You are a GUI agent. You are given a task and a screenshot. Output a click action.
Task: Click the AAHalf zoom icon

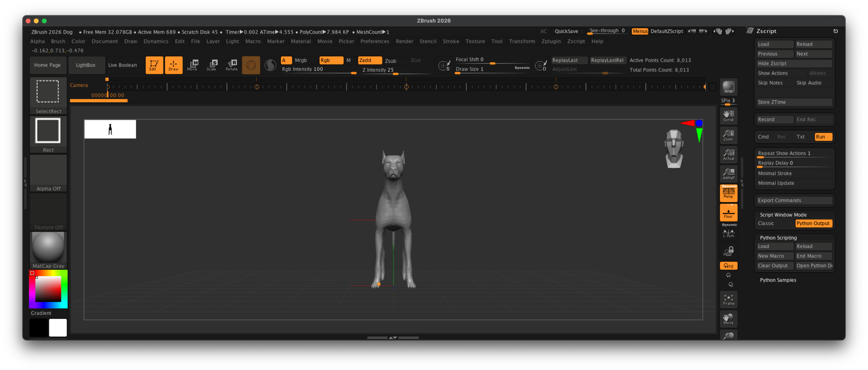(x=728, y=174)
